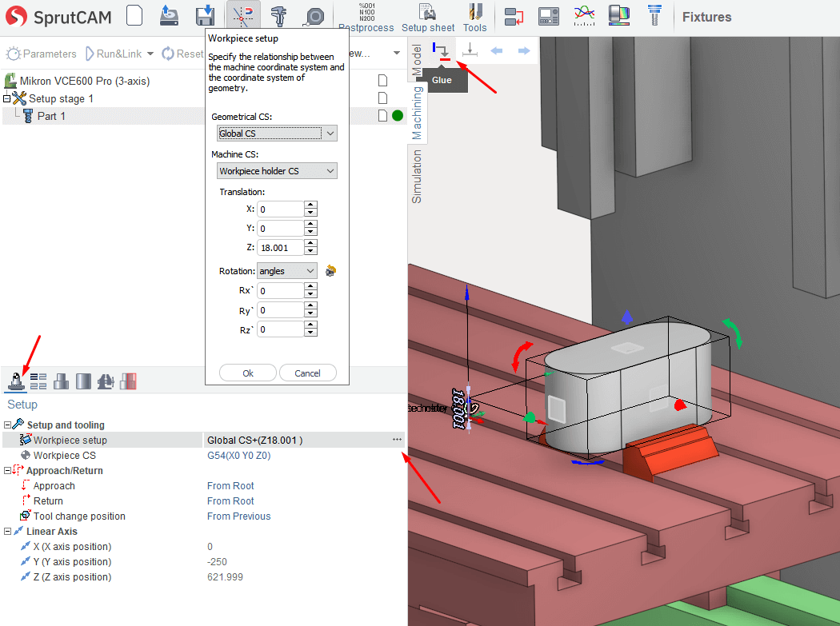Screen dimensions: 840x626
Task: Create a new project with blank page icon
Action: 134,15
